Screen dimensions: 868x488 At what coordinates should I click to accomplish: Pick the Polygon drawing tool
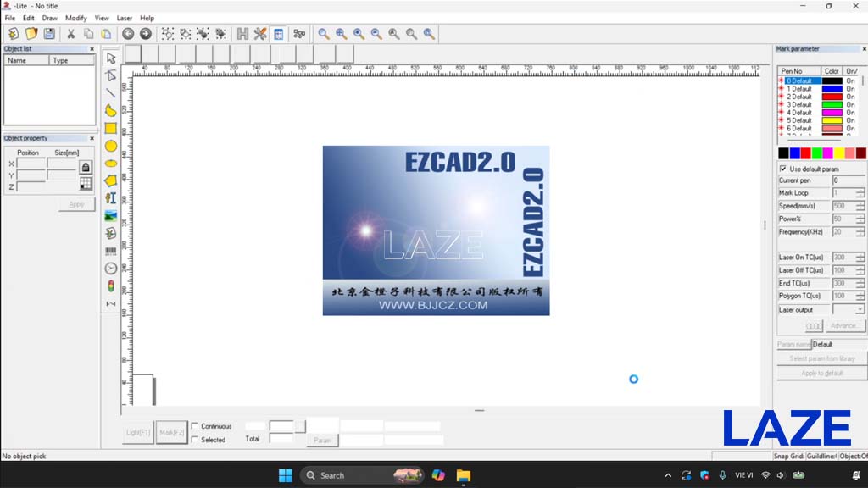pos(111,181)
